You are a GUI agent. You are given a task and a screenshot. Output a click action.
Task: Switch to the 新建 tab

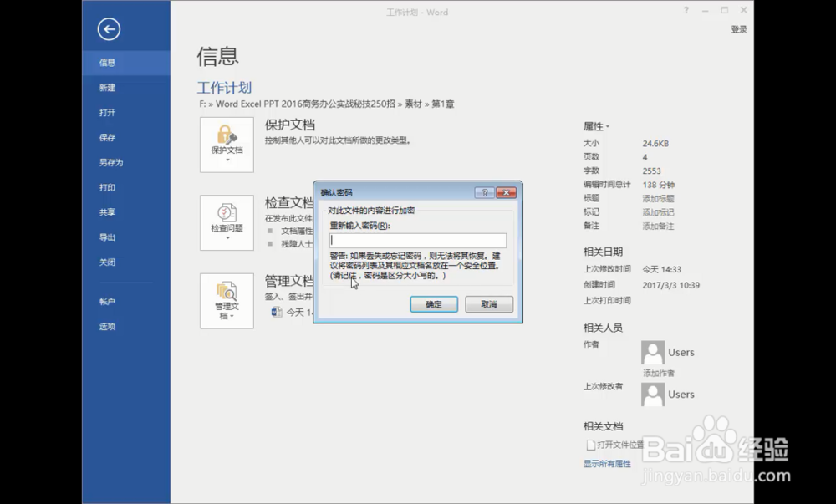pos(108,87)
